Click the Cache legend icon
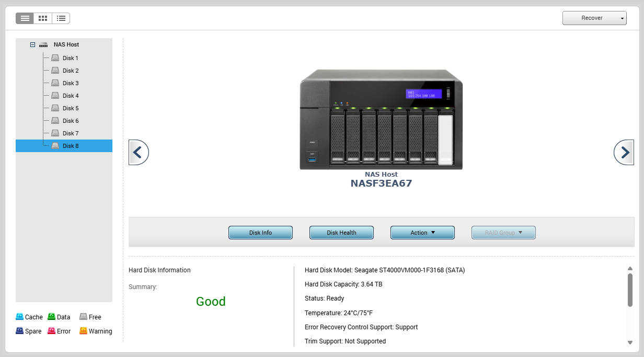Viewport: 644px width, 357px height. [20, 317]
